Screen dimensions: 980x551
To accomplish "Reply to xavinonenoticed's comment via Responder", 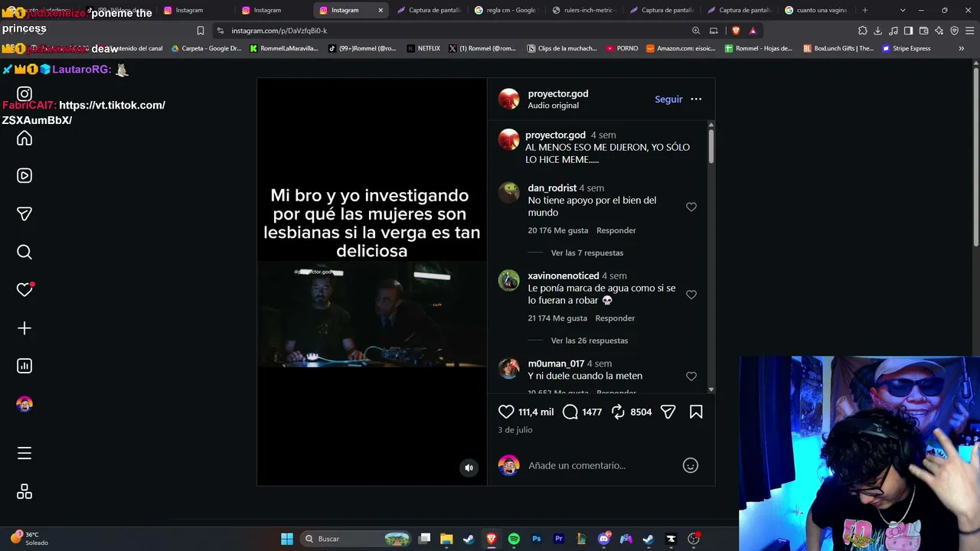I will [615, 318].
